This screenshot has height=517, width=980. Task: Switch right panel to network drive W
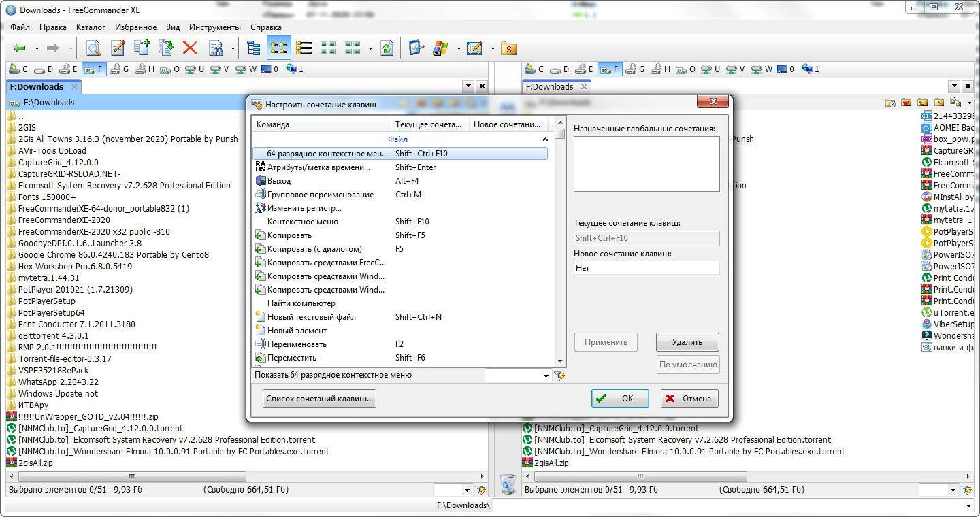762,69
